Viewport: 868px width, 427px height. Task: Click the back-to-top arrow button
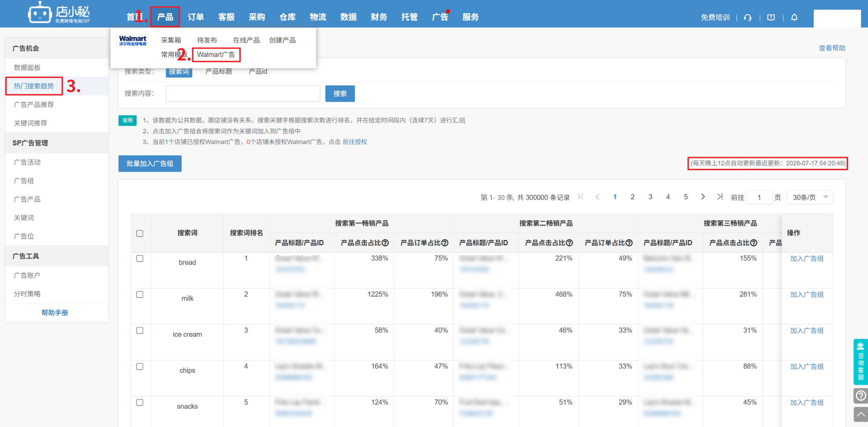tap(861, 414)
